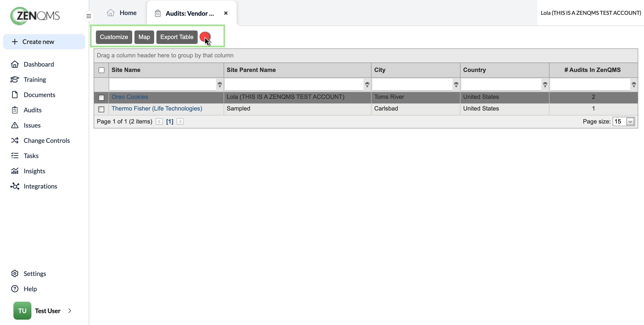Image resolution: width=644 pixels, height=325 pixels.
Task: Go to Integrations
Action: pyautogui.click(x=40, y=186)
